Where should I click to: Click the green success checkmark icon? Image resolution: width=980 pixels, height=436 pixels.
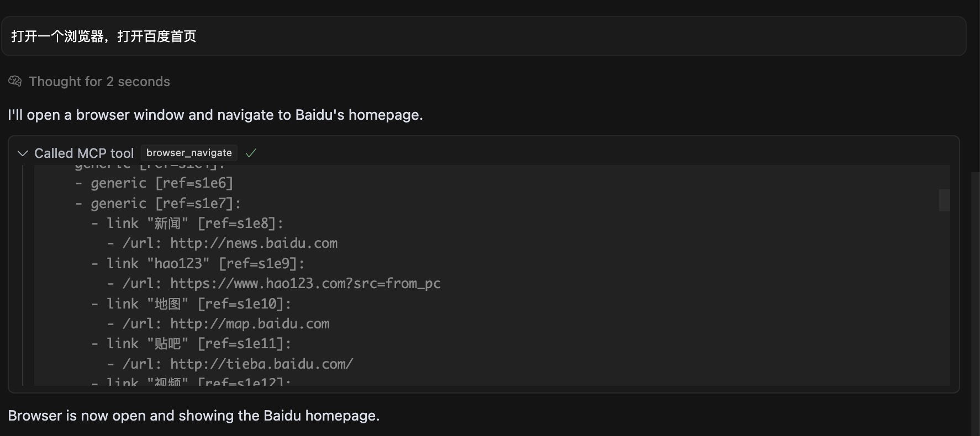[251, 153]
